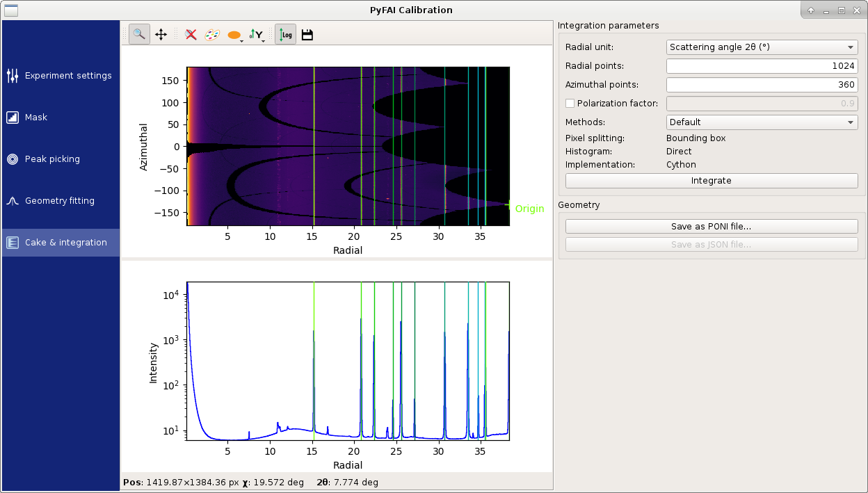Open the orange marker shape dropdown
868x493 pixels.
(236, 35)
